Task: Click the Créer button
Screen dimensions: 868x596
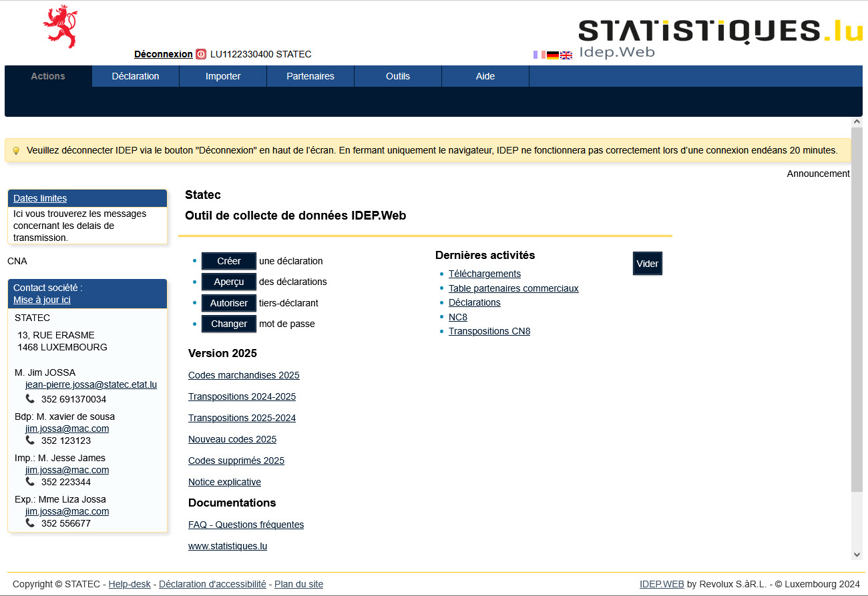Action: click(x=229, y=261)
